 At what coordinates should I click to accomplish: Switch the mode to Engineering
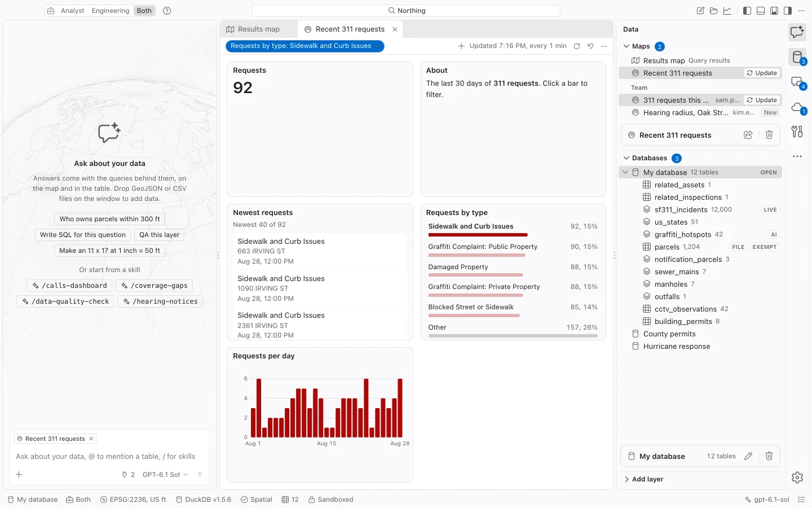[x=111, y=11]
